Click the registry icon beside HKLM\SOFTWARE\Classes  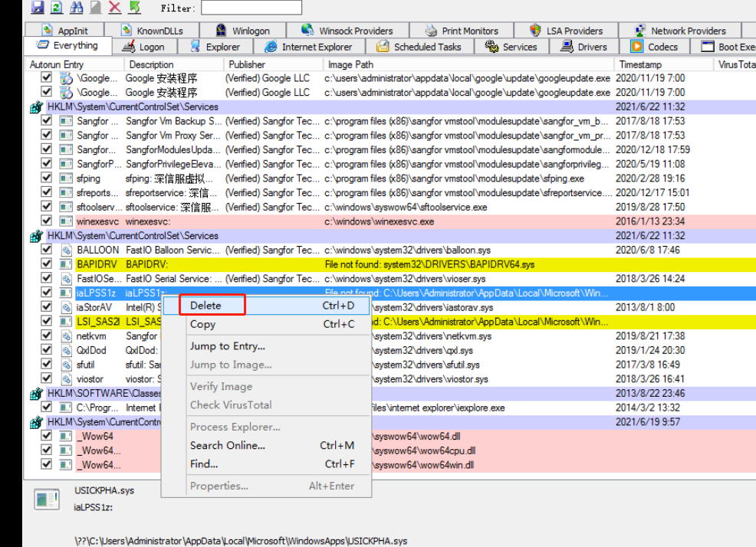coord(35,395)
